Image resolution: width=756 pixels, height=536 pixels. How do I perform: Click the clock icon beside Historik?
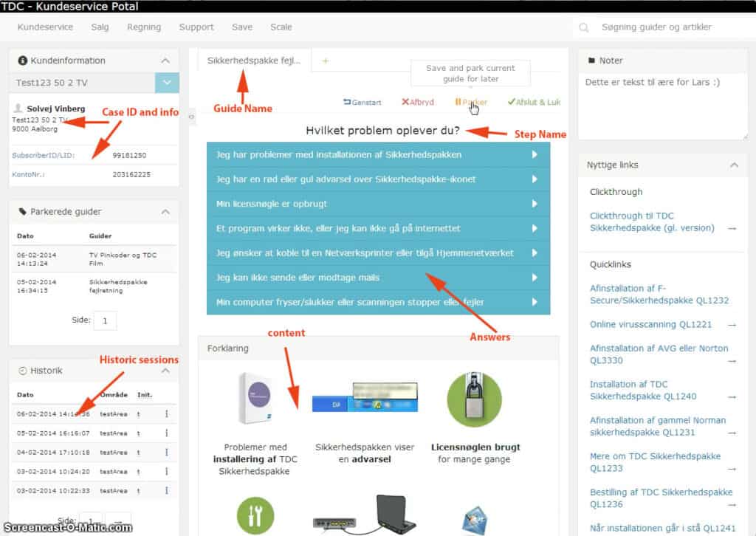click(x=22, y=371)
